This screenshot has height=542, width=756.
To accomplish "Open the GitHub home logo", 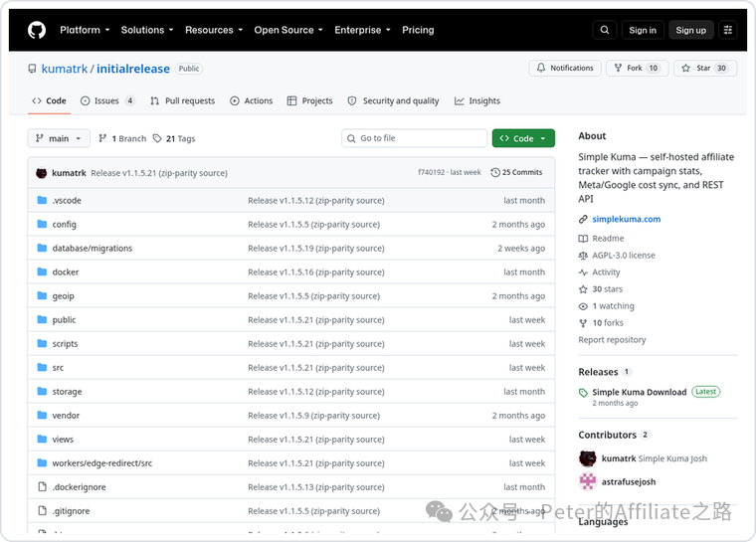I will coord(37,30).
